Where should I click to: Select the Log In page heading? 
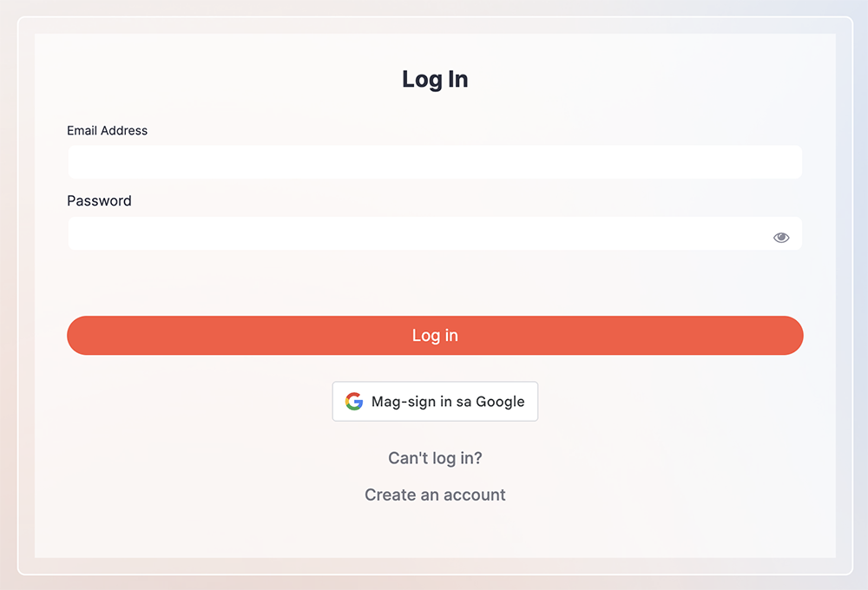[434, 79]
